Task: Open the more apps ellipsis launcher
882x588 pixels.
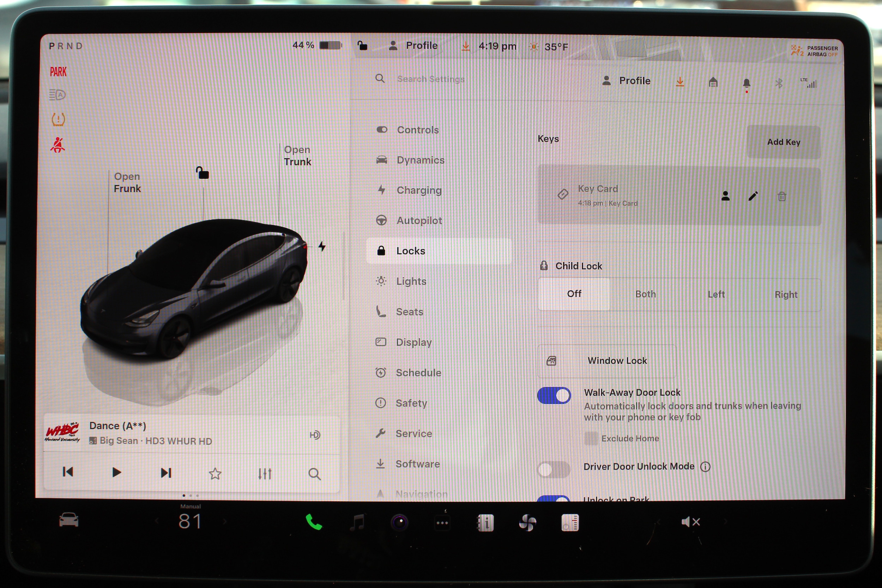Action: click(442, 523)
